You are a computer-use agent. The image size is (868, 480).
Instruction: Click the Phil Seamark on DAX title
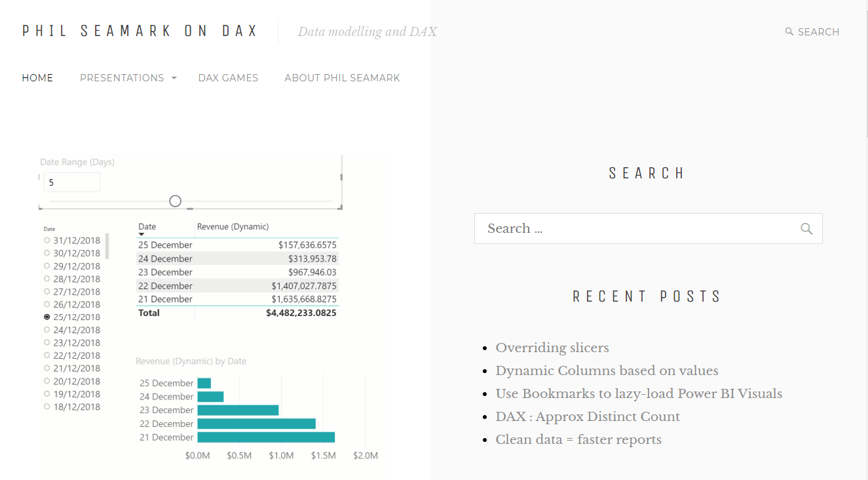tap(140, 31)
